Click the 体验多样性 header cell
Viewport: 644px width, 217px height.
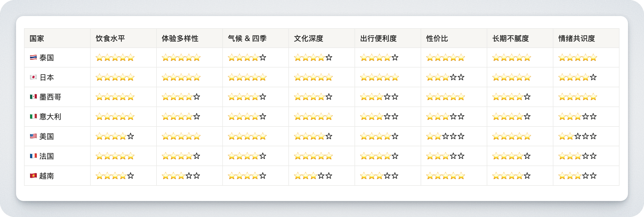[180, 38]
